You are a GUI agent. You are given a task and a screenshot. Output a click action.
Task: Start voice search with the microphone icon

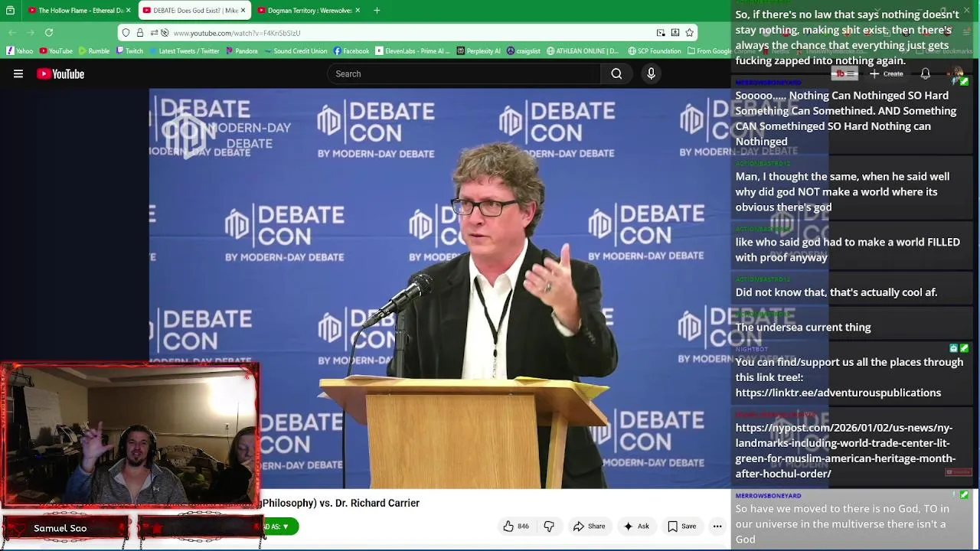(651, 74)
